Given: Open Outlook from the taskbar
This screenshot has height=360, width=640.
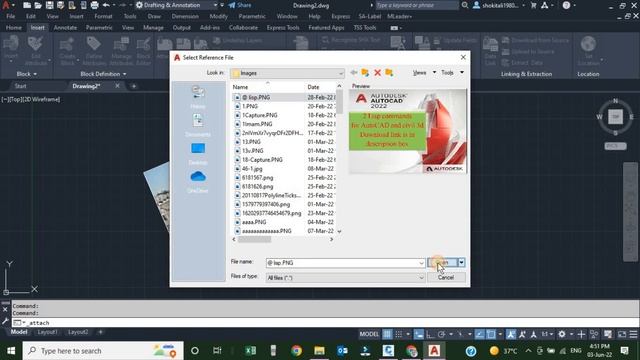Looking at the screenshot, I should 342,351.
